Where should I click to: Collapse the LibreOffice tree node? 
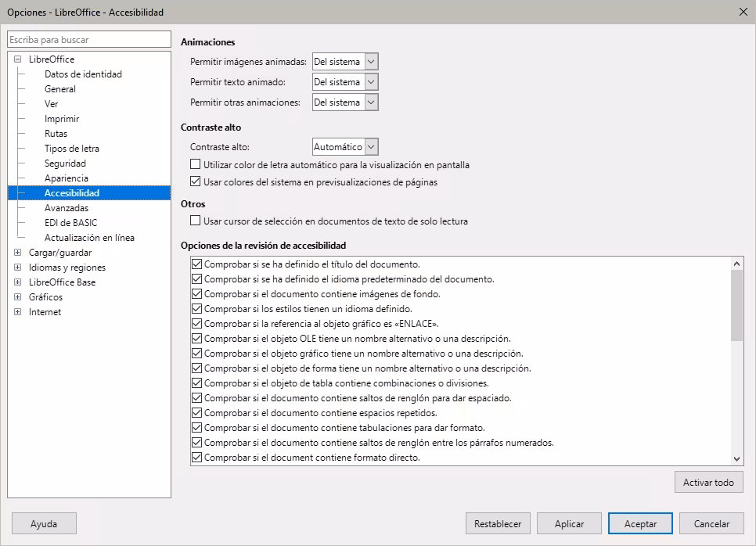click(18, 59)
